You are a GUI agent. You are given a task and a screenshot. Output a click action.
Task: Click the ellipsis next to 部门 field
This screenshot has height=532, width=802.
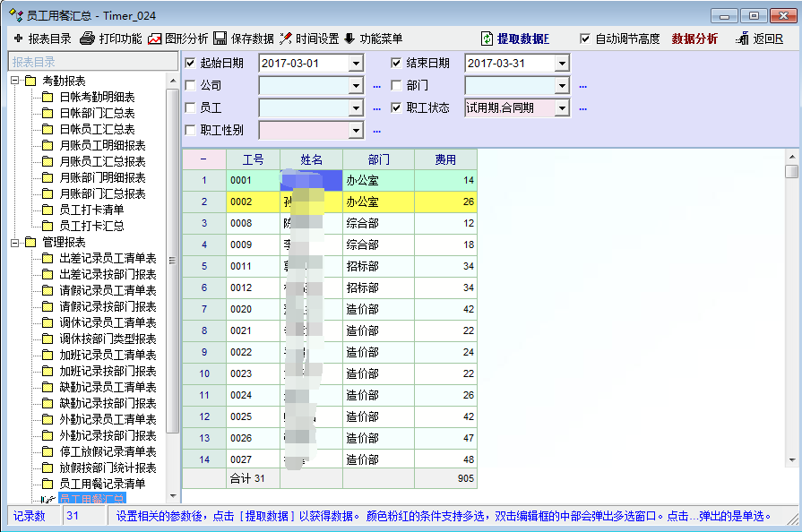tap(582, 86)
